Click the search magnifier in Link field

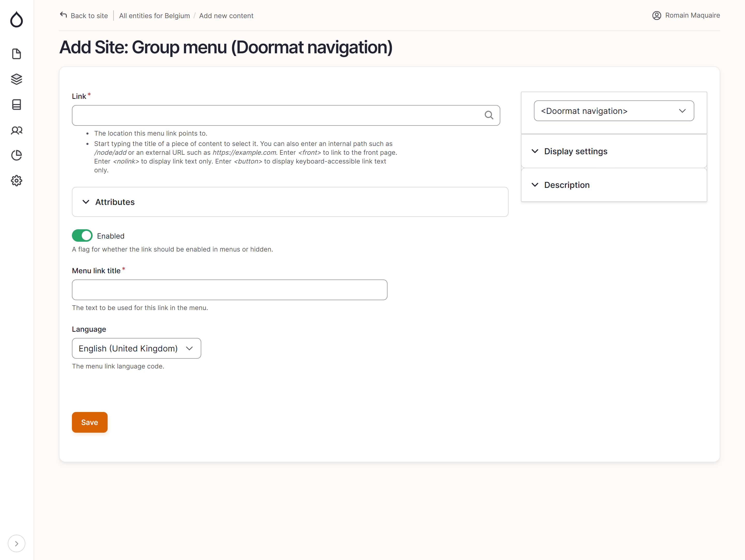point(489,115)
